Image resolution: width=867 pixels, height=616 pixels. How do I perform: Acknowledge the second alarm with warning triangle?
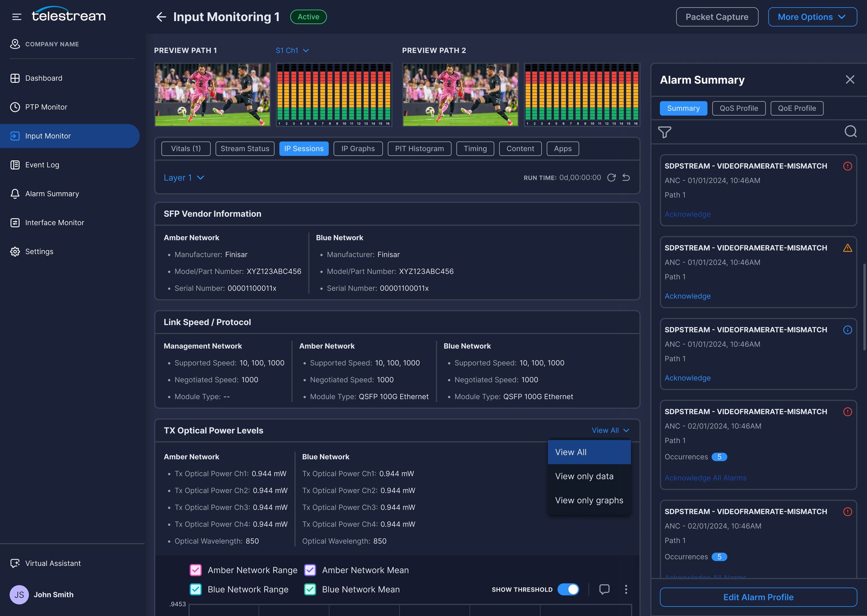point(687,296)
